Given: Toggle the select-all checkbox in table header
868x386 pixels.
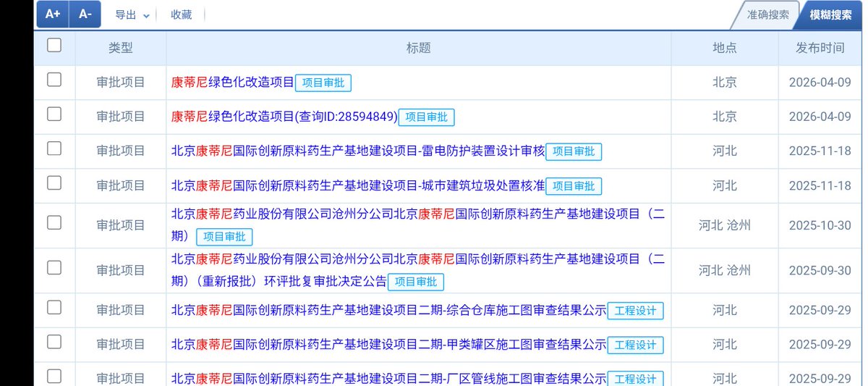Looking at the screenshot, I should (x=54, y=46).
